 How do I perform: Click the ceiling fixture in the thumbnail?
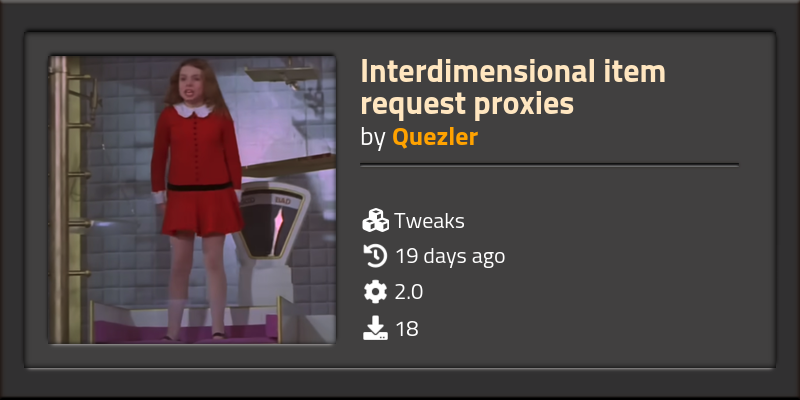281,76
